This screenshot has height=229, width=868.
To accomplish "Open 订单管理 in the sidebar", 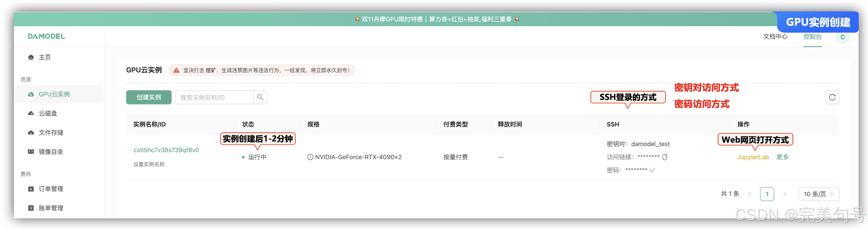I will pyautogui.click(x=51, y=189).
